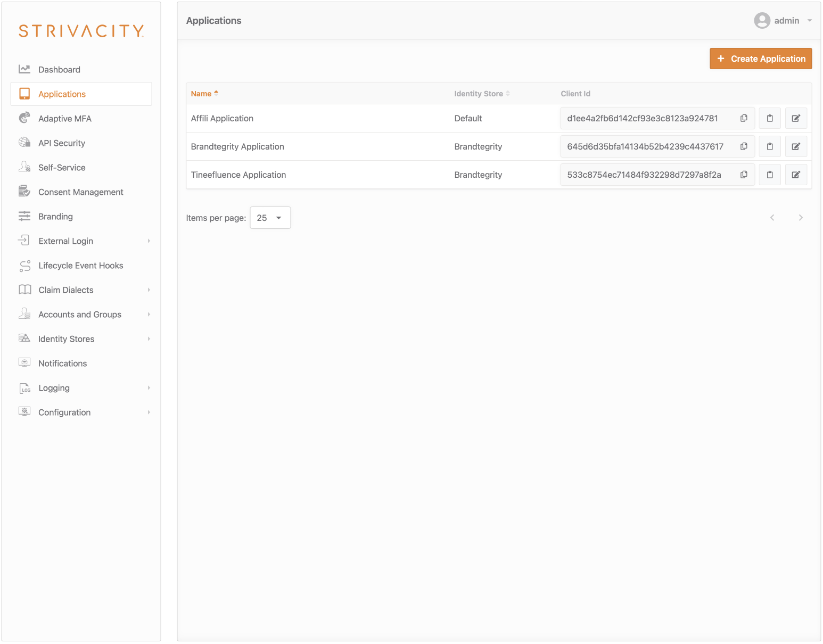Click the API Security globe icon
823x644 pixels.
click(24, 143)
